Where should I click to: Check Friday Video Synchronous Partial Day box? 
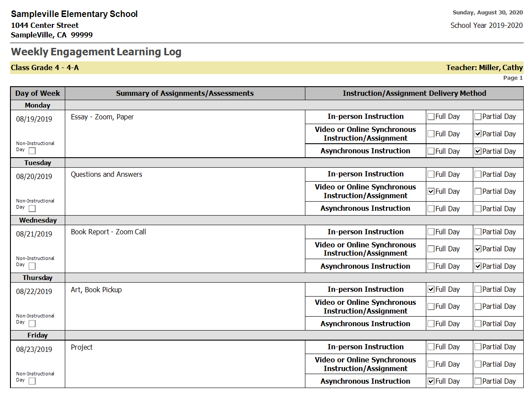tap(478, 364)
